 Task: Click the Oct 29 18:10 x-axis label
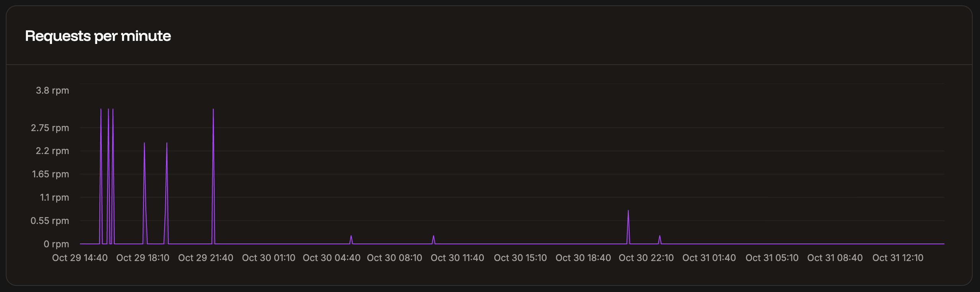pyautogui.click(x=143, y=258)
